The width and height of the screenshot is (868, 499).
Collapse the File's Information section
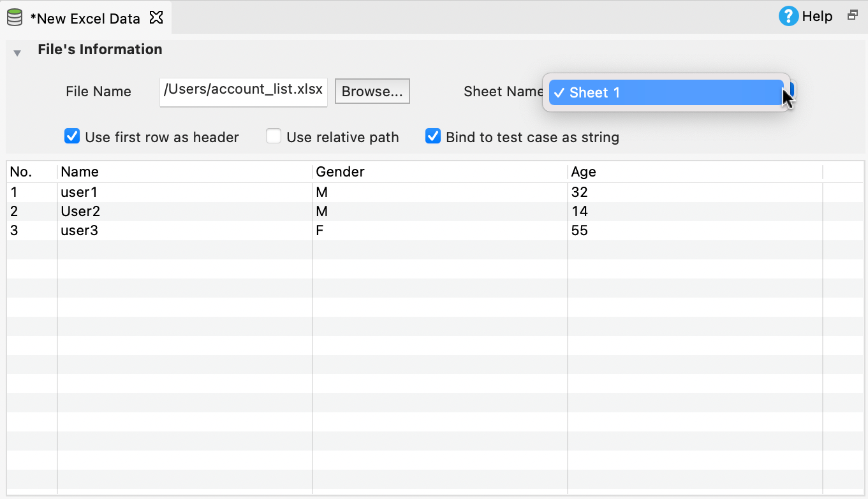coord(17,54)
